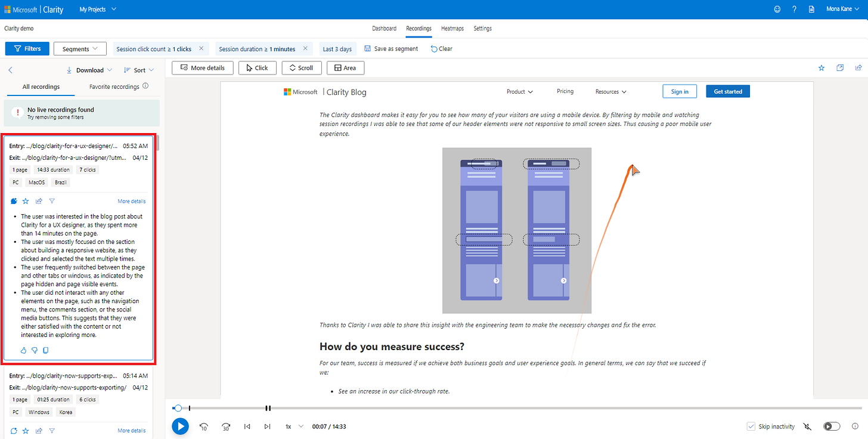
Task: Switch to the Dashboard tab
Action: 384,29
